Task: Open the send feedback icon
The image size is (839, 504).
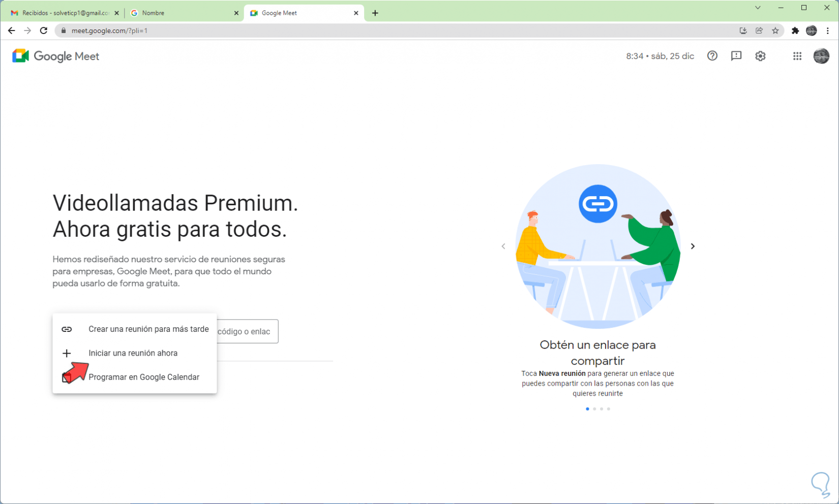Action: tap(736, 56)
